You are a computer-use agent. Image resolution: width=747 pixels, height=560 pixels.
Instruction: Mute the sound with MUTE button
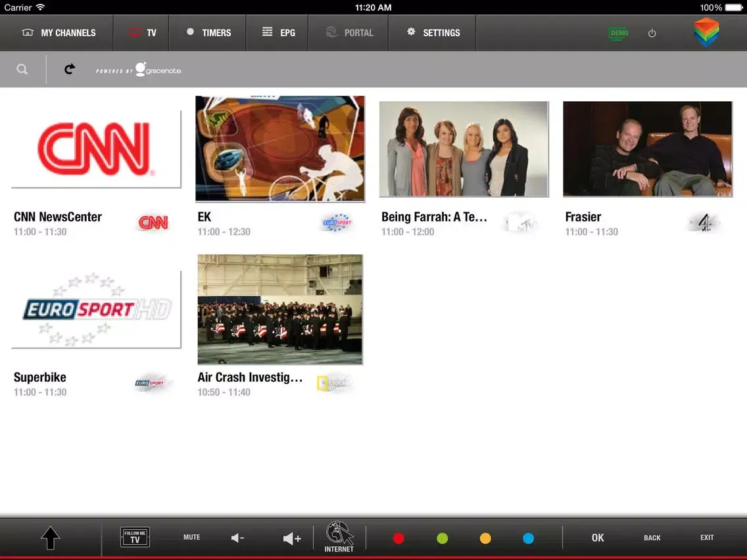coord(191,537)
